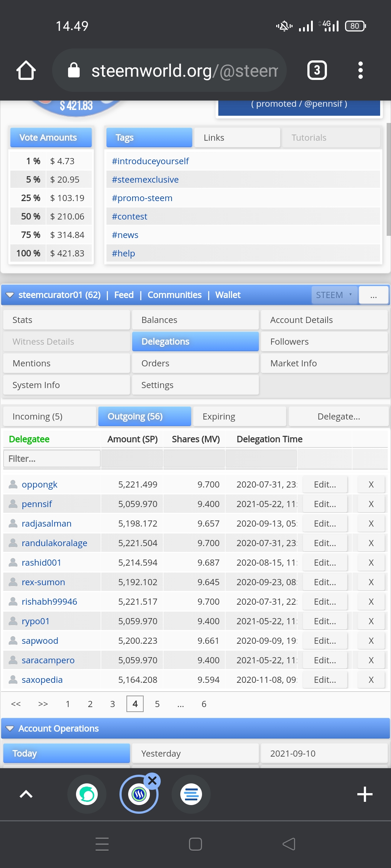The height and width of the screenshot is (868, 391).
Task: Go to previous pages with << control
Action: click(16, 704)
